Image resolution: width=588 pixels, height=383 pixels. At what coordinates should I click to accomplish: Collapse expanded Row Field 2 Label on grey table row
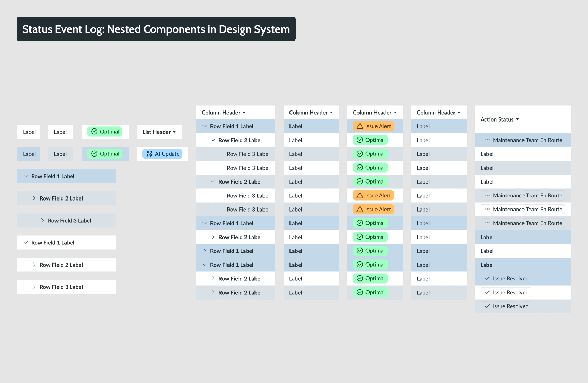[213, 182]
